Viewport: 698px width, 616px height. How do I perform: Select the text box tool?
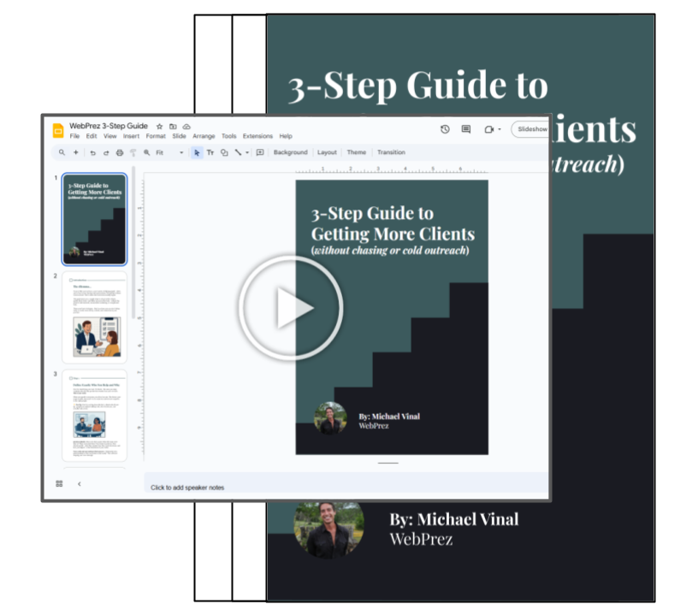point(210,153)
